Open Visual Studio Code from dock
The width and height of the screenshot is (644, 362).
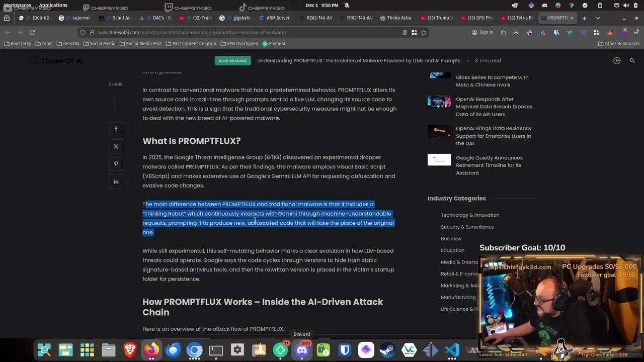(452, 350)
